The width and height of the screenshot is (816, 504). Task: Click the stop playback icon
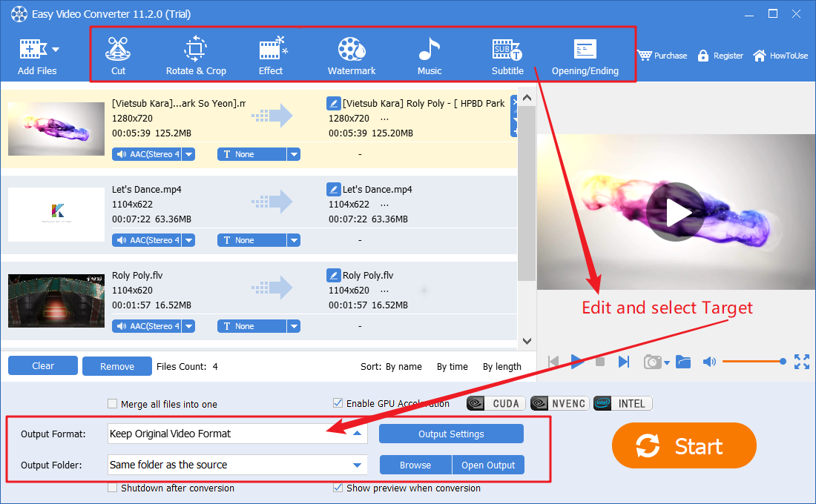coord(600,362)
